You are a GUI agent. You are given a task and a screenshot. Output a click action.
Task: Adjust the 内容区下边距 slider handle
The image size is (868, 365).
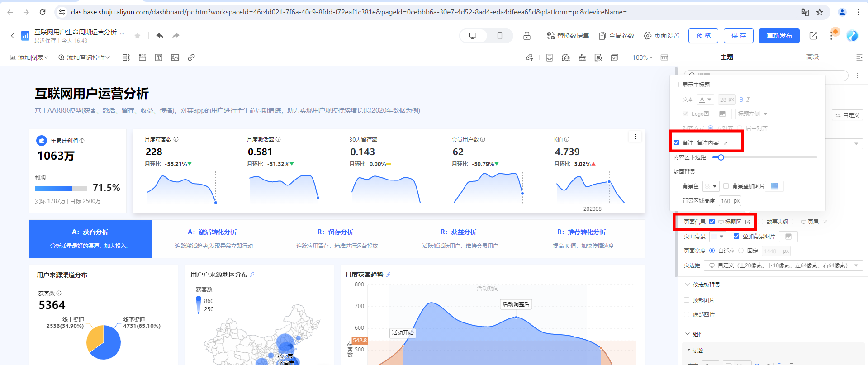click(721, 157)
